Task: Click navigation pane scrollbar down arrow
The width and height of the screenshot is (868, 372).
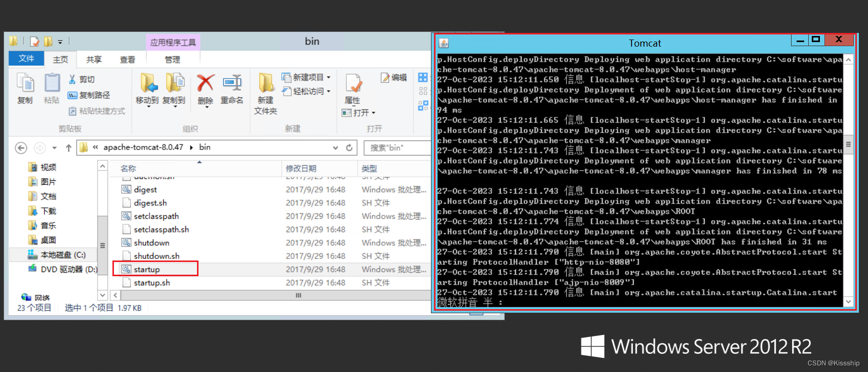Action: pyautogui.click(x=102, y=295)
